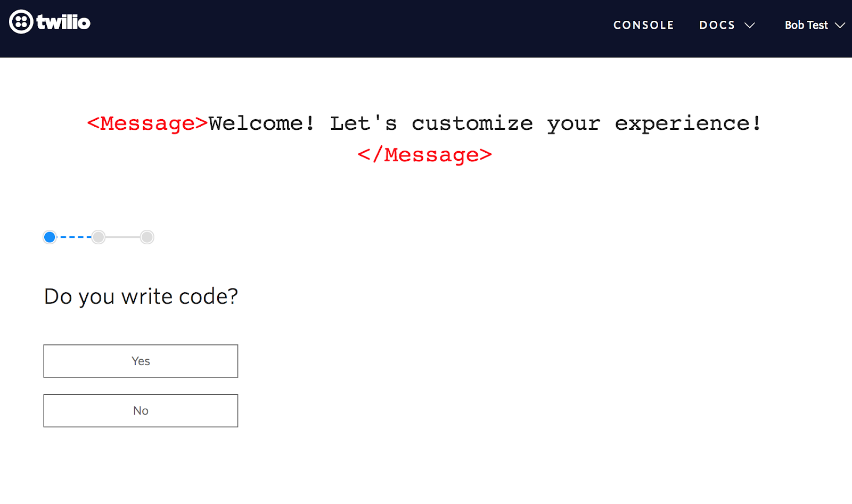Click the red opening <Message> tag

(x=147, y=123)
